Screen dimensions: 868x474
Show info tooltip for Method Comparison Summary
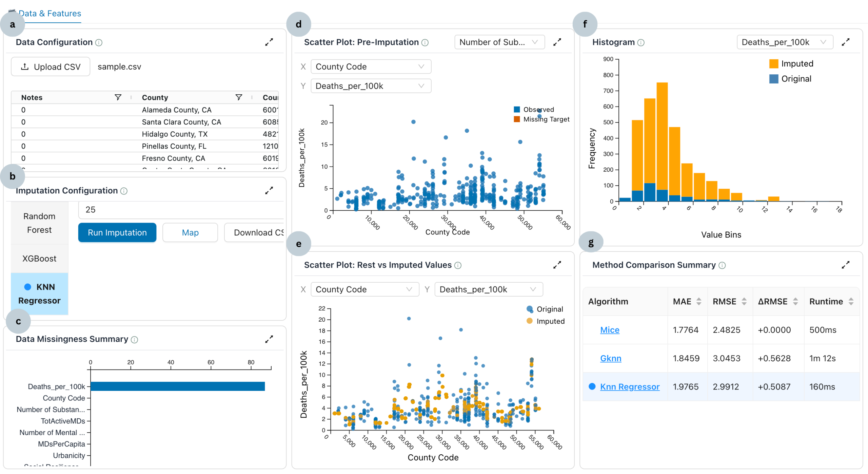[722, 265]
